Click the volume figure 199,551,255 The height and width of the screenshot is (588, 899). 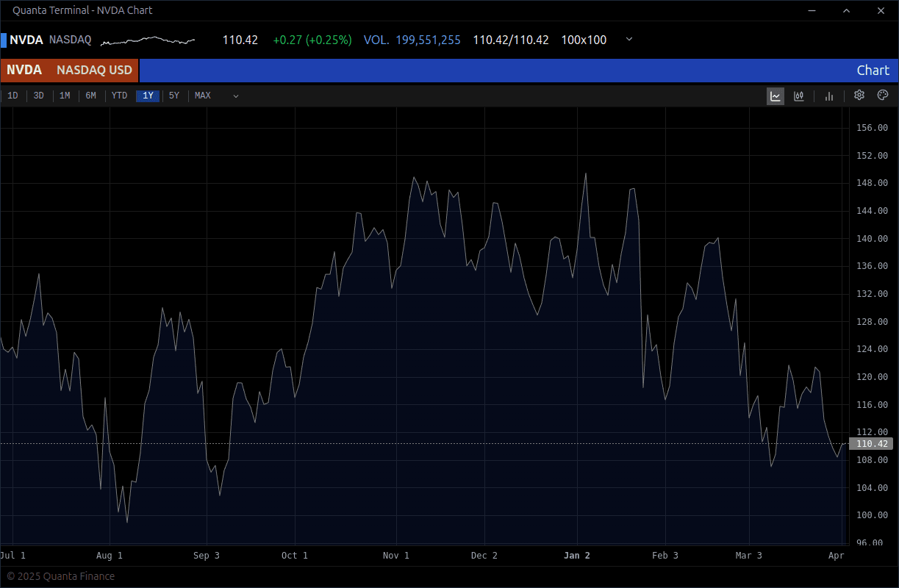click(428, 40)
